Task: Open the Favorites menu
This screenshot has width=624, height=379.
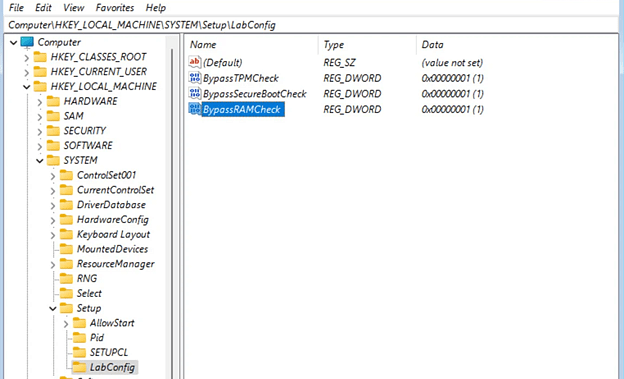Action: click(115, 8)
